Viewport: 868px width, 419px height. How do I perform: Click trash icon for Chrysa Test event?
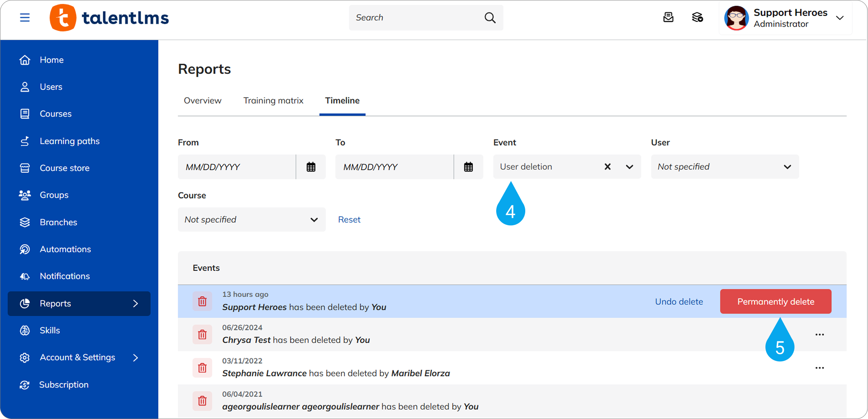tap(202, 335)
